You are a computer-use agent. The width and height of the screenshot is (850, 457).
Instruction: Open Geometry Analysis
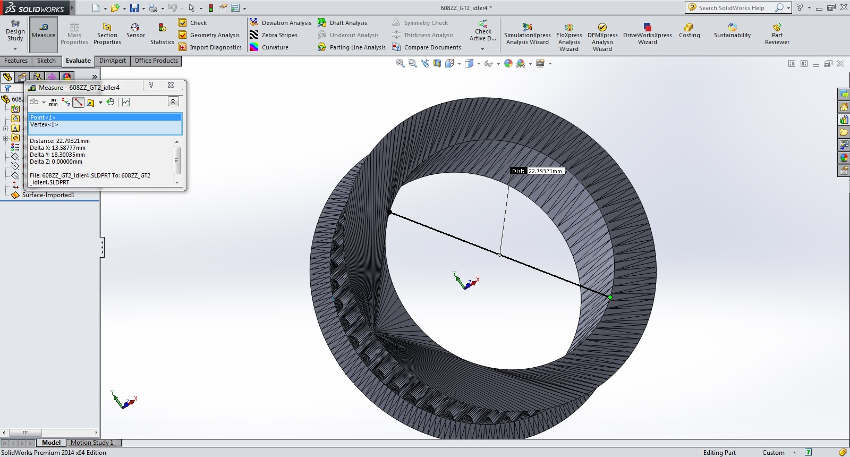point(209,35)
